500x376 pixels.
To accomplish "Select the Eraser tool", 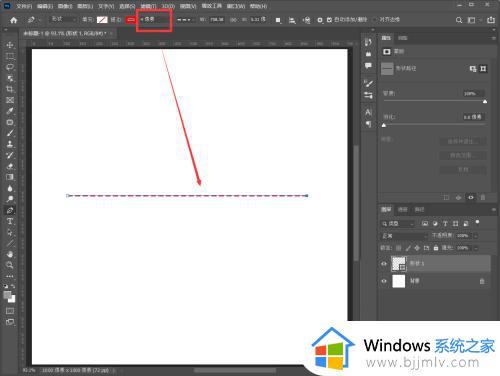I will 10,166.
